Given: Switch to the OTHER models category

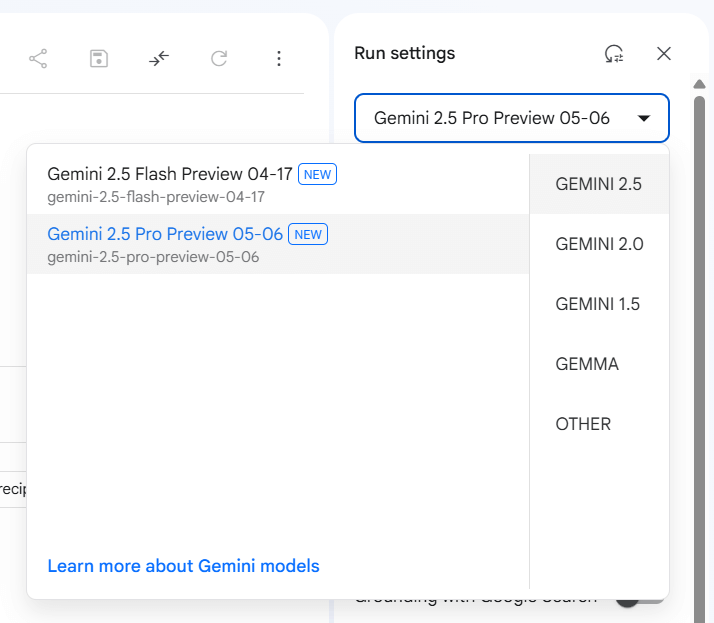Looking at the screenshot, I should [599, 424].
